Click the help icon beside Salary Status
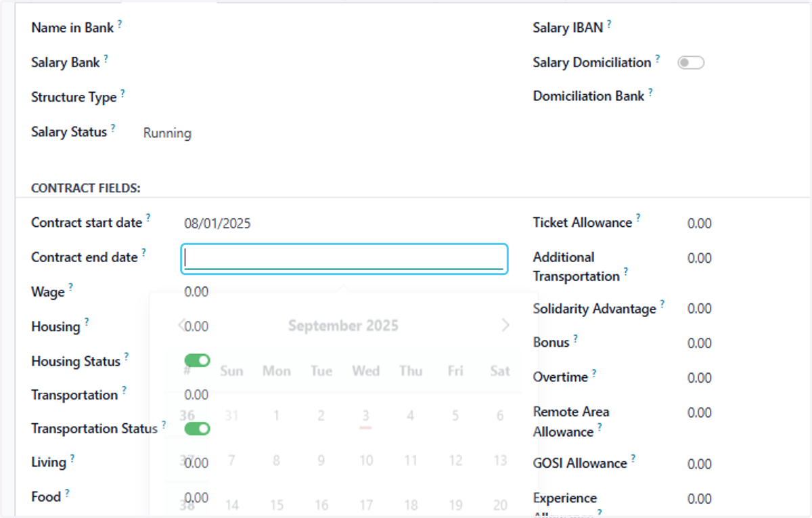812x518 pixels. tap(113, 128)
